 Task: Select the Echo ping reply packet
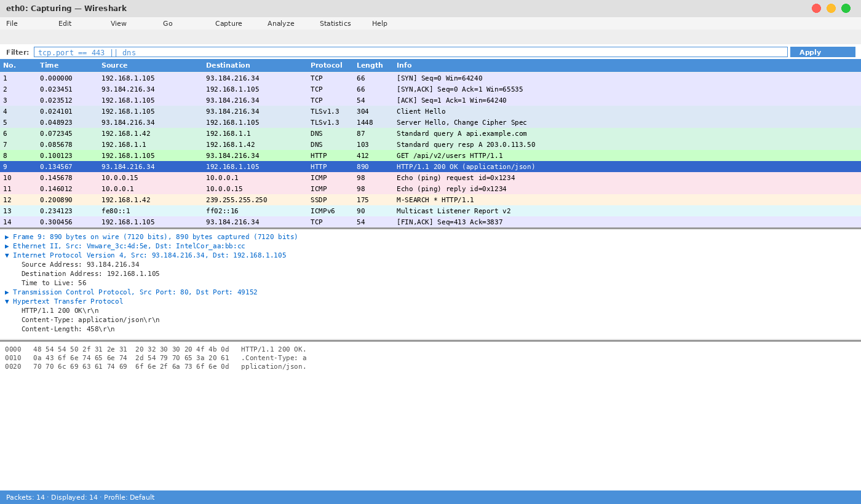pos(430,189)
